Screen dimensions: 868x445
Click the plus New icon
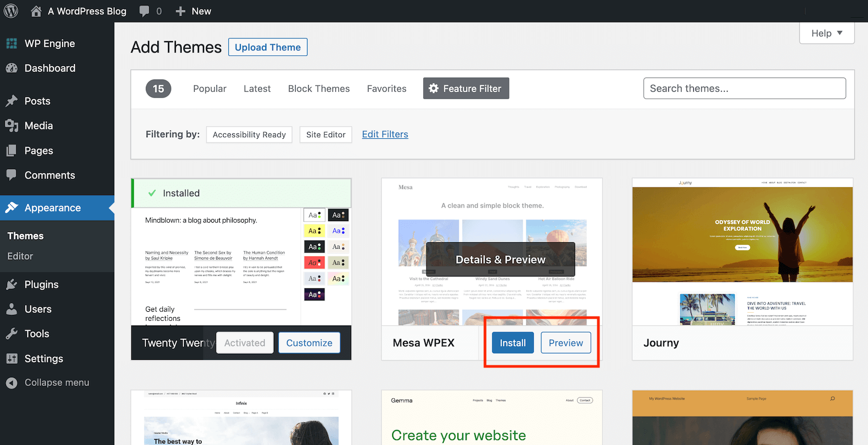click(x=181, y=11)
